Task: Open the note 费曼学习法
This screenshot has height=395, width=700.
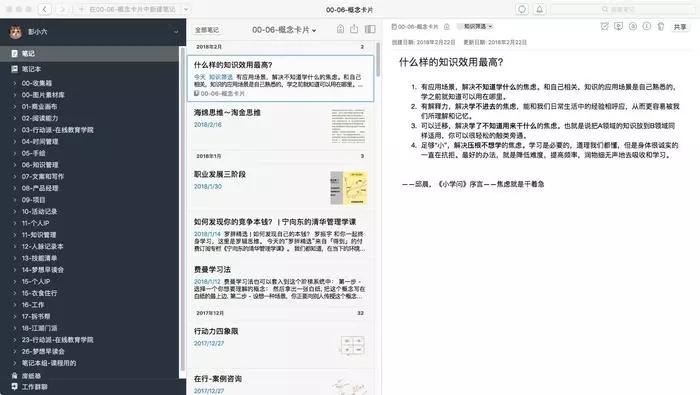Action: (x=280, y=283)
